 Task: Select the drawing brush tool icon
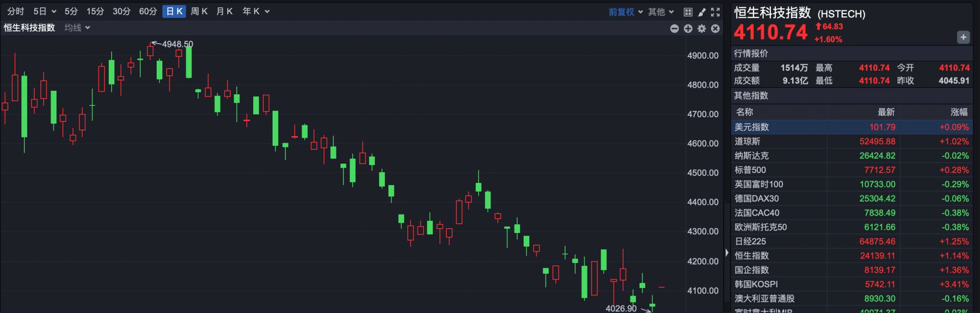pyautogui.click(x=702, y=12)
